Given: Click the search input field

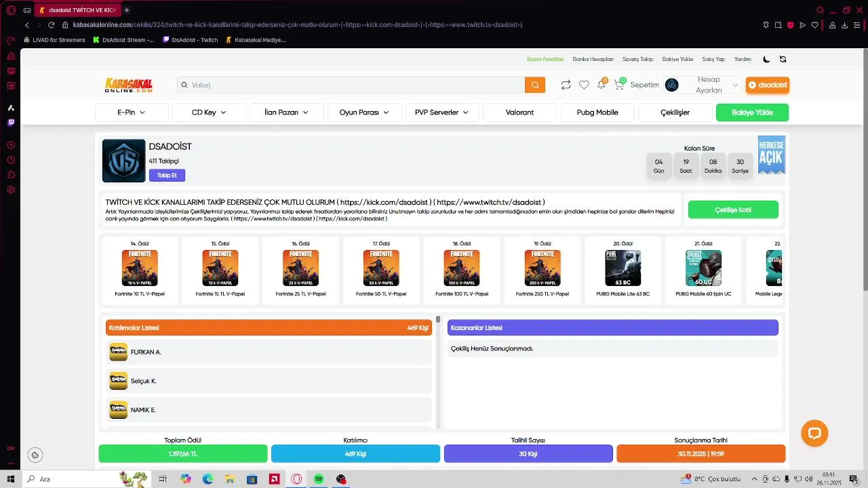Looking at the screenshot, I should [351, 85].
